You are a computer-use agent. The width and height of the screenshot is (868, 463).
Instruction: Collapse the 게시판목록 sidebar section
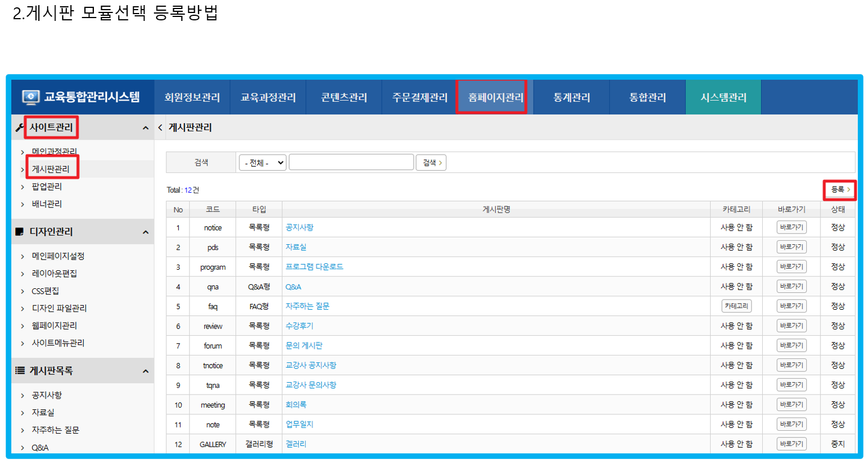coord(145,371)
